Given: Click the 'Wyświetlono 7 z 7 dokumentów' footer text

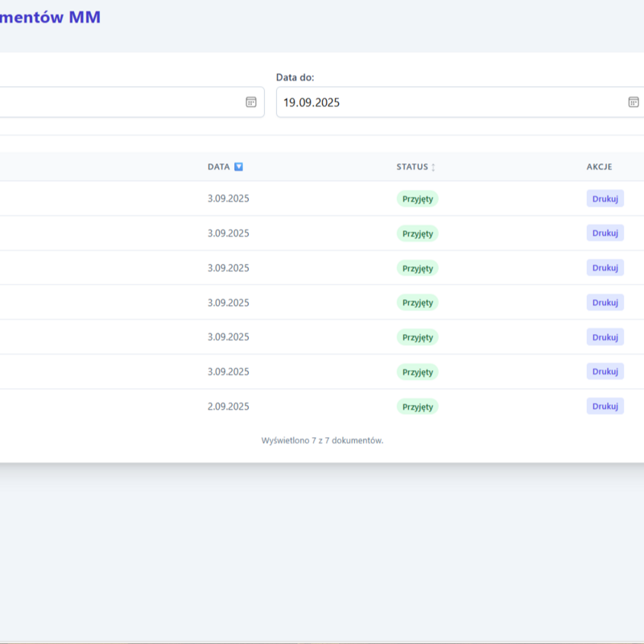Looking at the screenshot, I should (x=322, y=440).
